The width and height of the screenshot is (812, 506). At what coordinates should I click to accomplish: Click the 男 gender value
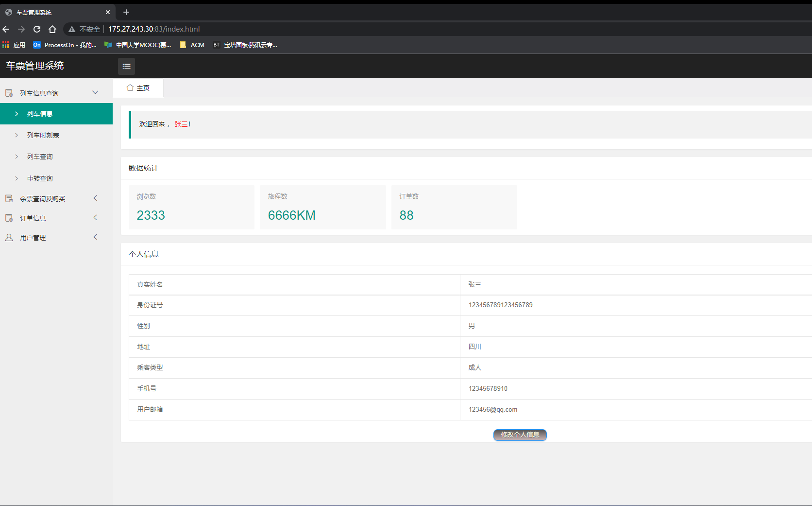pos(472,326)
